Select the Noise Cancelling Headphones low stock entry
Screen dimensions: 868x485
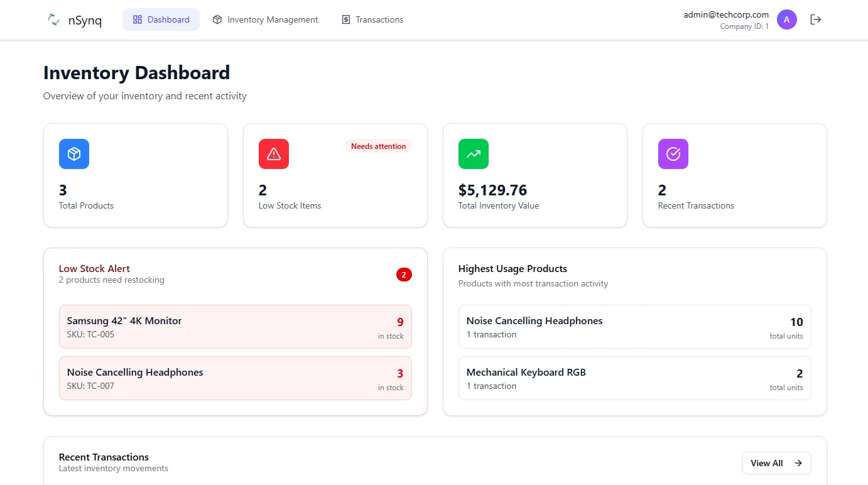tap(235, 378)
